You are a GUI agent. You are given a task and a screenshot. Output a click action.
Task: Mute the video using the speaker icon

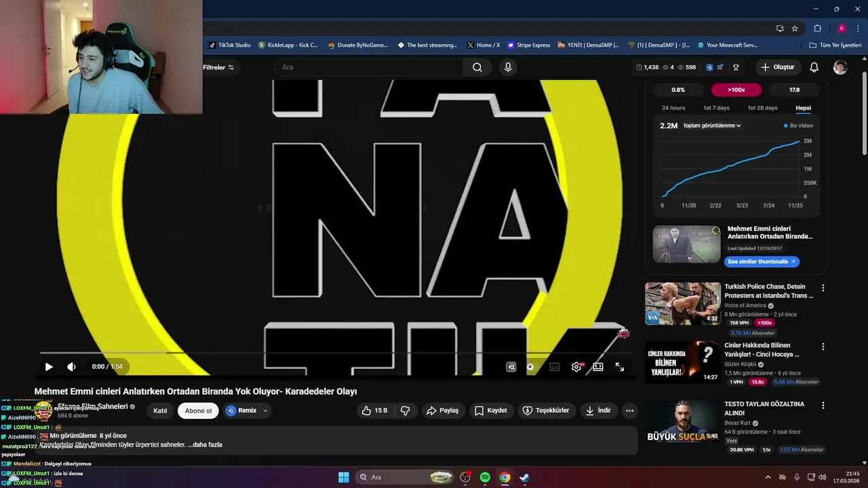[x=71, y=367]
